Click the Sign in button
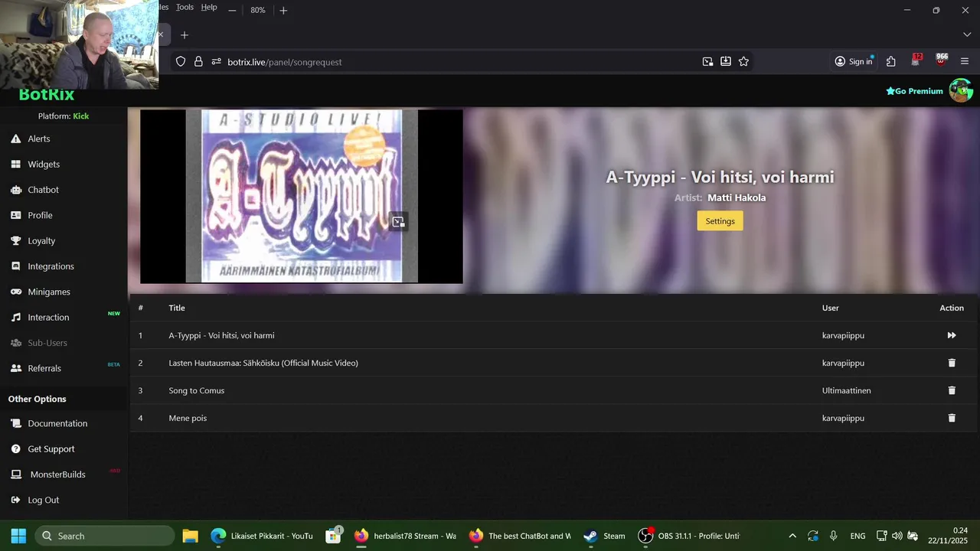Screen dimensions: 980x551 (854, 62)
